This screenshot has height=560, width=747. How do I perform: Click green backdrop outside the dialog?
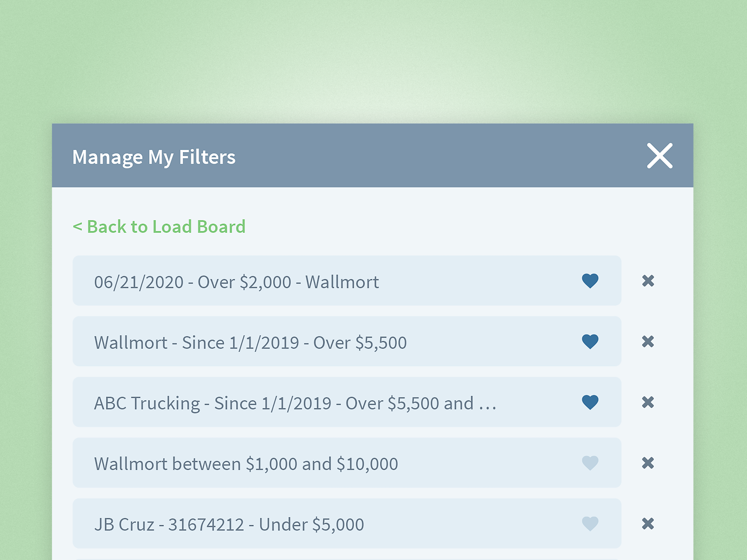coord(371,61)
